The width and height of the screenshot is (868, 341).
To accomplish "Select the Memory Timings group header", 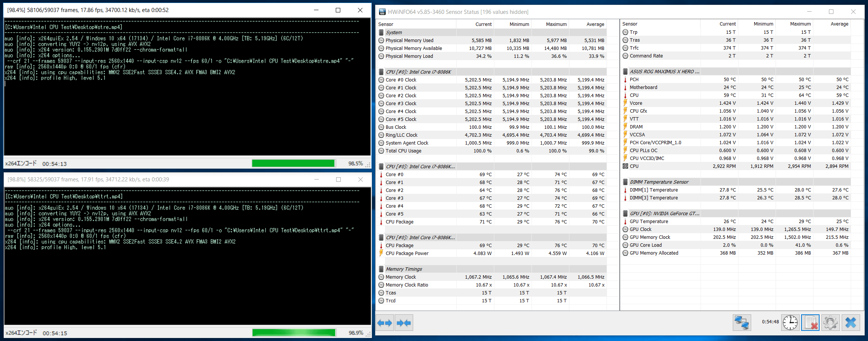I will [492, 269].
